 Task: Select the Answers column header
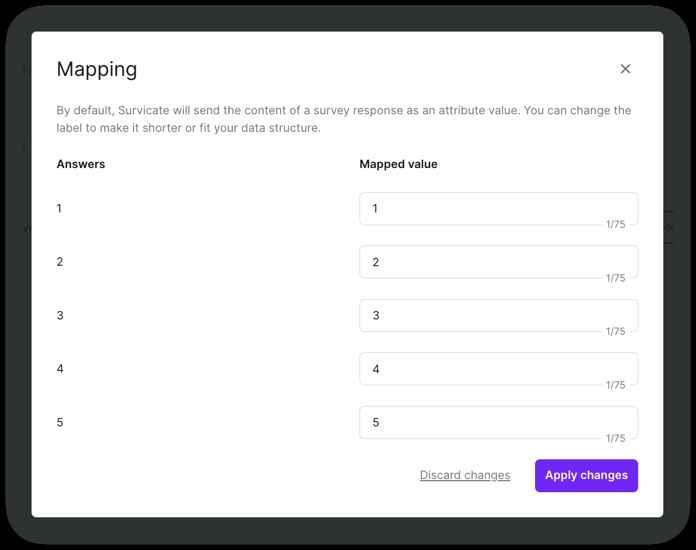point(81,164)
